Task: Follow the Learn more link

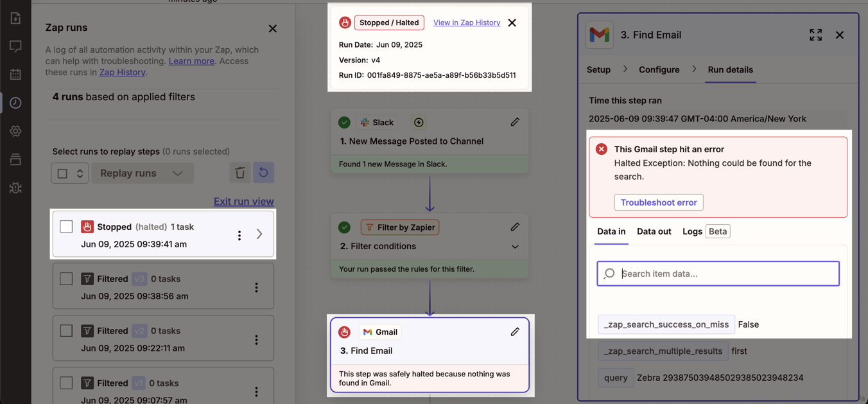Action: [191, 61]
